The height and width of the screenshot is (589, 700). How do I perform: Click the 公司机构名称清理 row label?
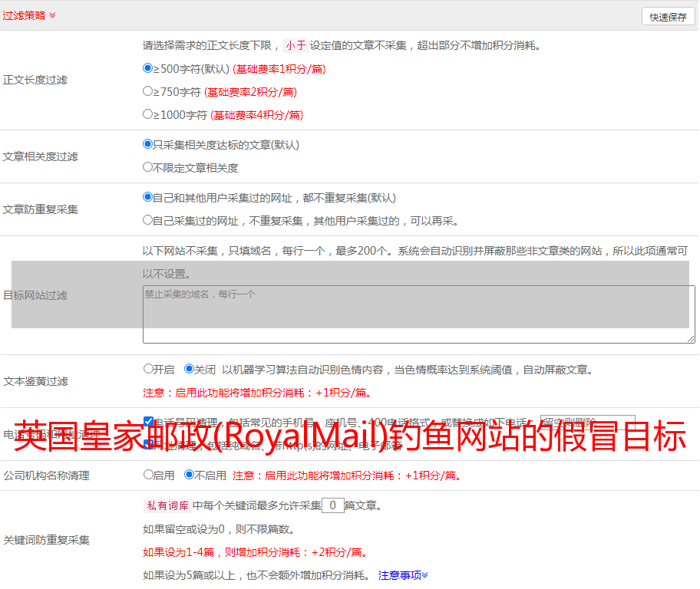tap(46, 475)
